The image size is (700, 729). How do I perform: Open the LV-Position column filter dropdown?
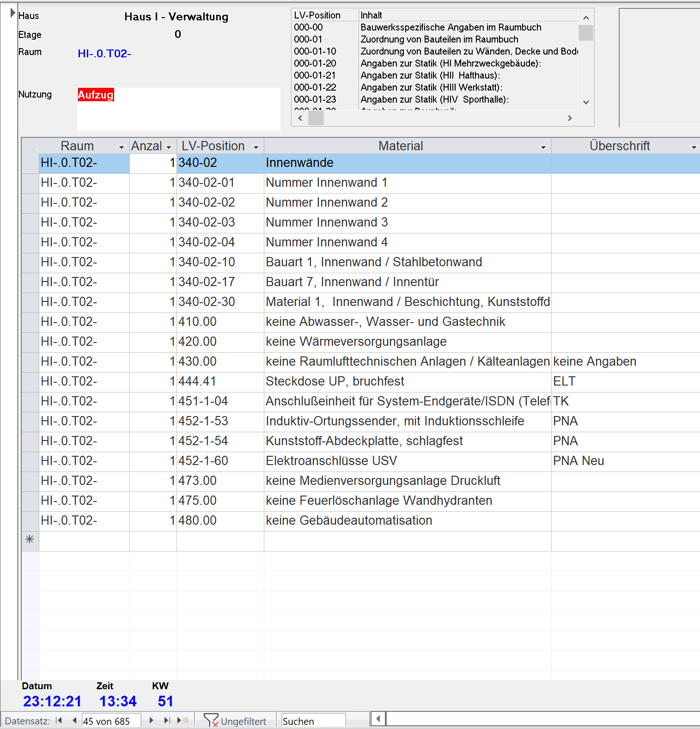coord(256,147)
